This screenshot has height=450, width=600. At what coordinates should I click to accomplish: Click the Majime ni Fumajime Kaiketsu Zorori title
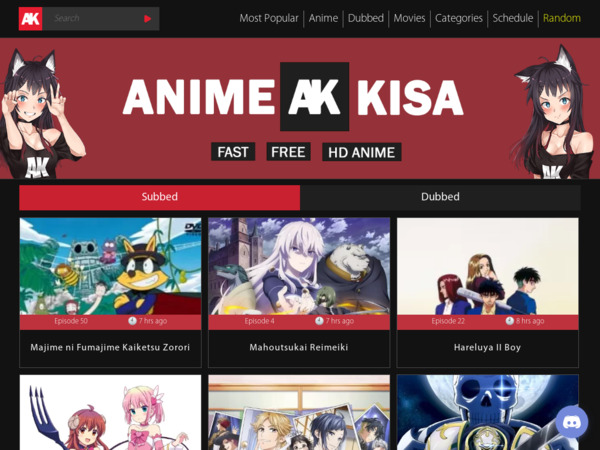click(110, 347)
